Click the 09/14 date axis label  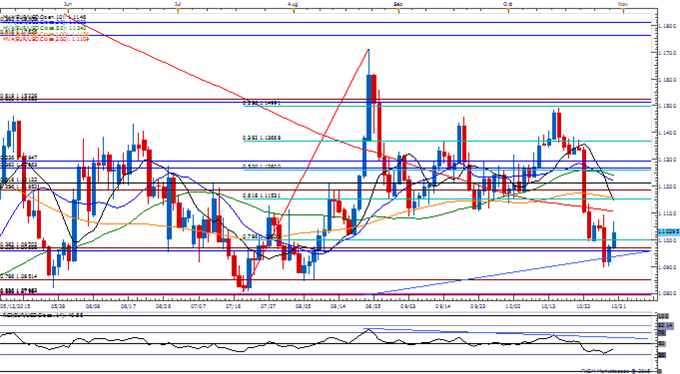pos(443,305)
